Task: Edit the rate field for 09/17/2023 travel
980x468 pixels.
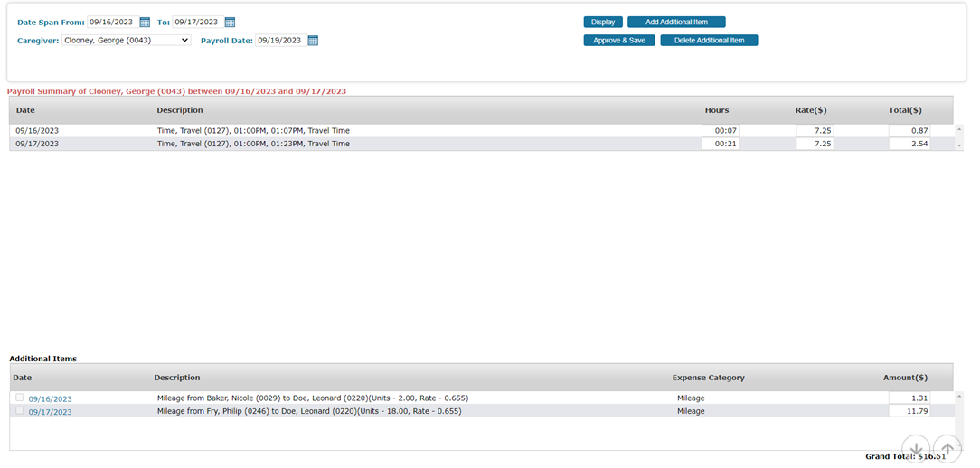Action: pyautogui.click(x=814, y=144)
